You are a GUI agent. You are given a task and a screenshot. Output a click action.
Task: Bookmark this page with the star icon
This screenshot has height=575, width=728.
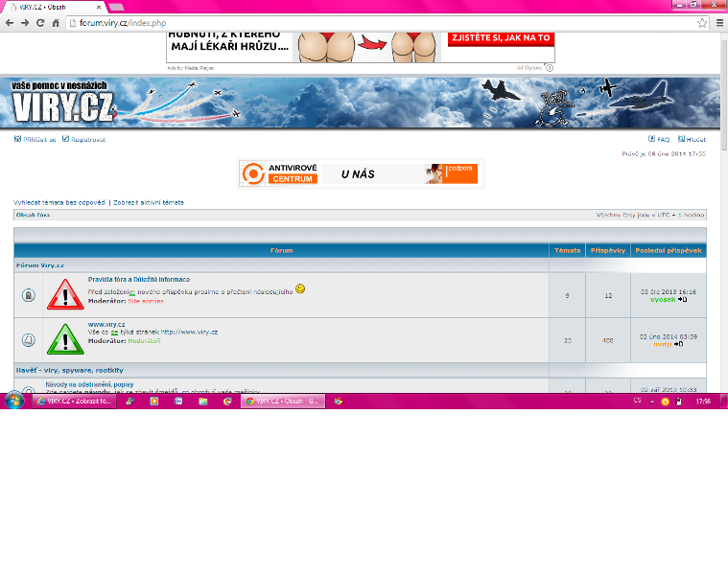[x=702, y=22]
